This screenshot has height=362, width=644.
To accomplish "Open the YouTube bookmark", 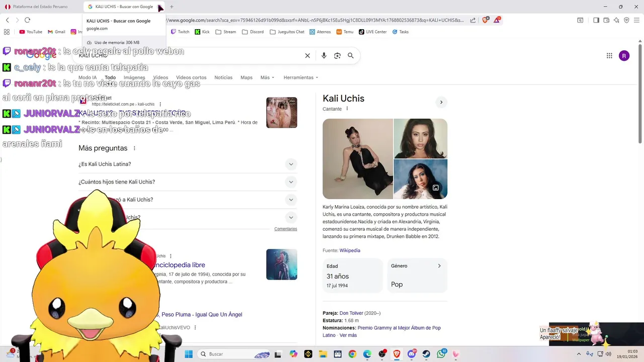I will pyautogui.click(x=31, y=32).
